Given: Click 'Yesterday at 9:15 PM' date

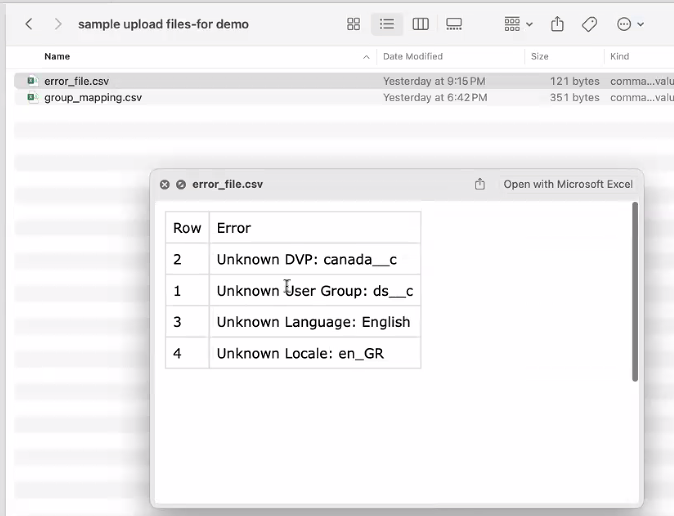Looking at the screenshot, I should pyautogui.click(x=434, y=81).
